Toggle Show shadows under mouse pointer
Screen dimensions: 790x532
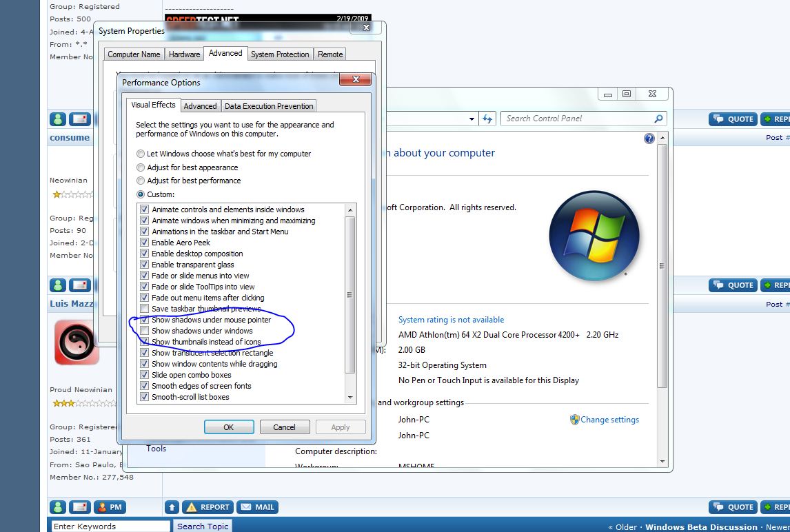point(144,319)
